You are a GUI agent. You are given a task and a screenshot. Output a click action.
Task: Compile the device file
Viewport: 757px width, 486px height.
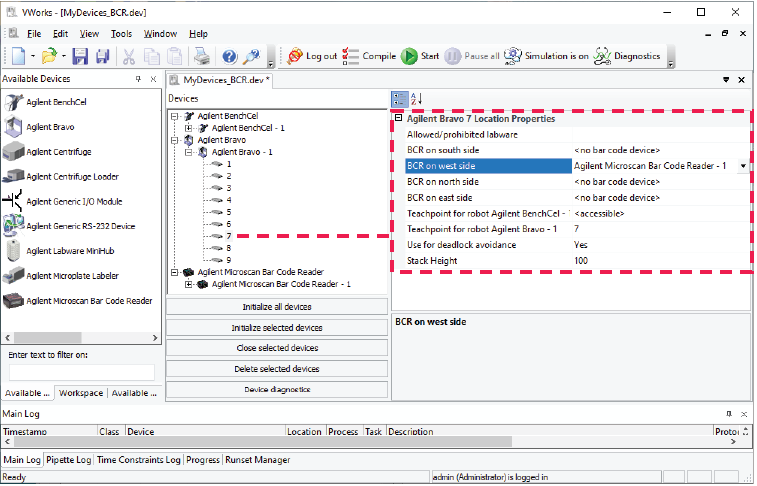(369, 56)
